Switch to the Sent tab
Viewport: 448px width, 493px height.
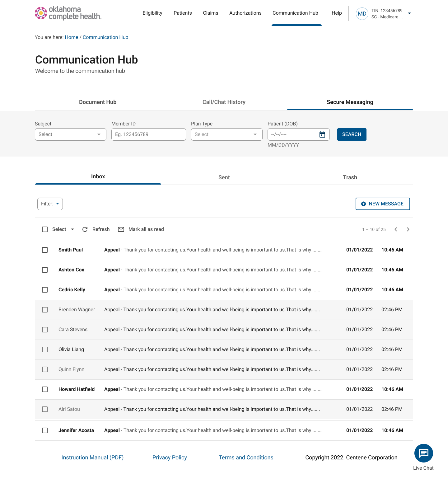pos(224,177)
